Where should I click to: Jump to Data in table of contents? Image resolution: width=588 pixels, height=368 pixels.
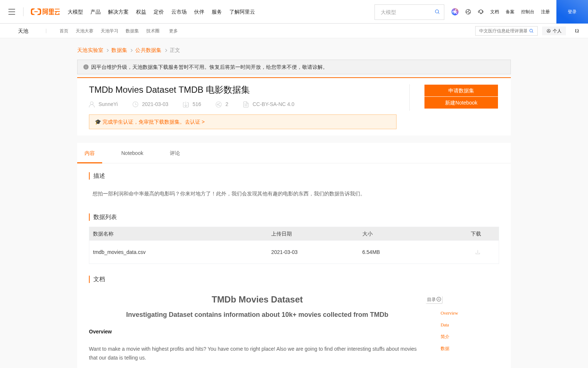tap(445, 325)
